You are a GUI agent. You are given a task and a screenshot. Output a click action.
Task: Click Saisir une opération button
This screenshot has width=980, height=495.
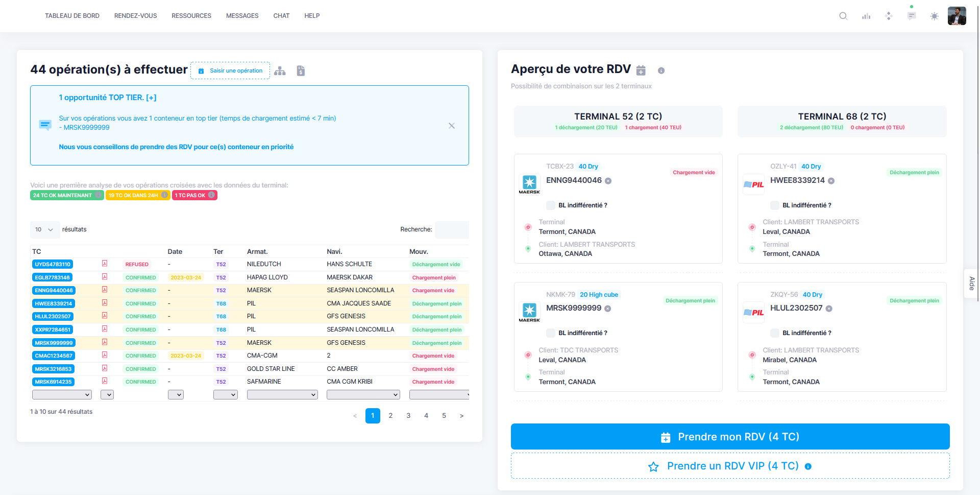tap(230, 71)
